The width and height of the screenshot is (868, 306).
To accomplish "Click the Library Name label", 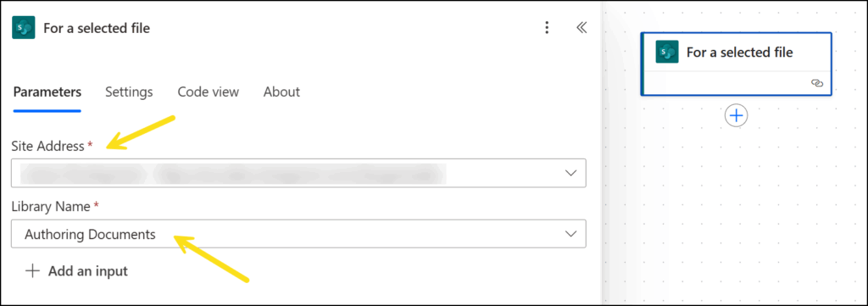I will (51, 207).
